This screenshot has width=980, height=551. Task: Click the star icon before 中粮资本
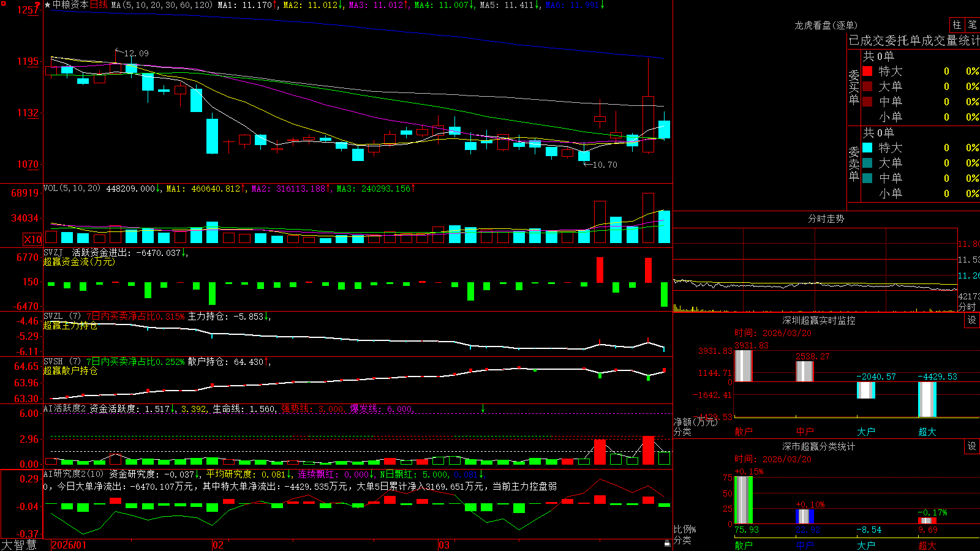[47, 5]
